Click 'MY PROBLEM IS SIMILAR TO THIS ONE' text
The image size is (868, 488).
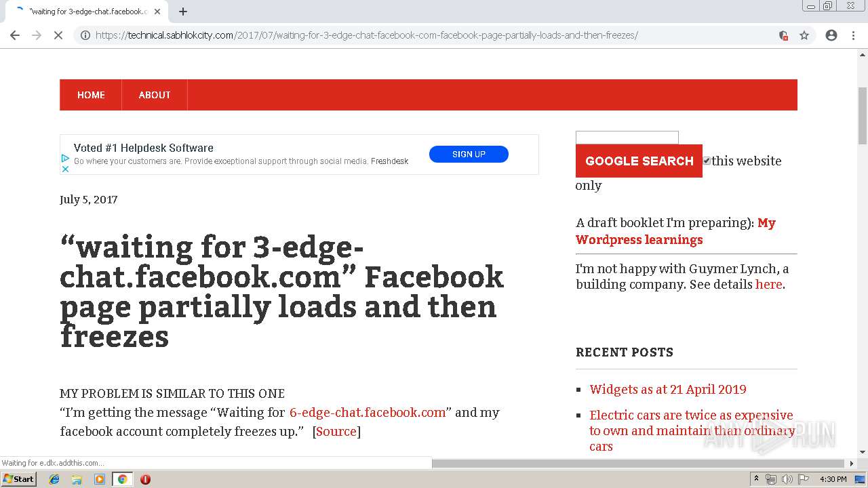pyautogui.click(x=172, y=393)
